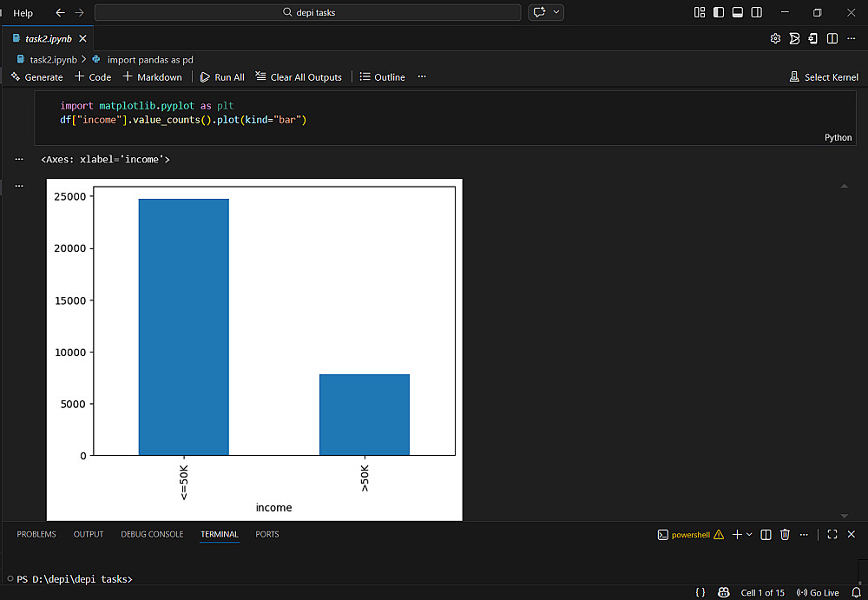Viewport: 868px width, 600px height.
Task: Split the terminal pane
Action: point(766,535)
